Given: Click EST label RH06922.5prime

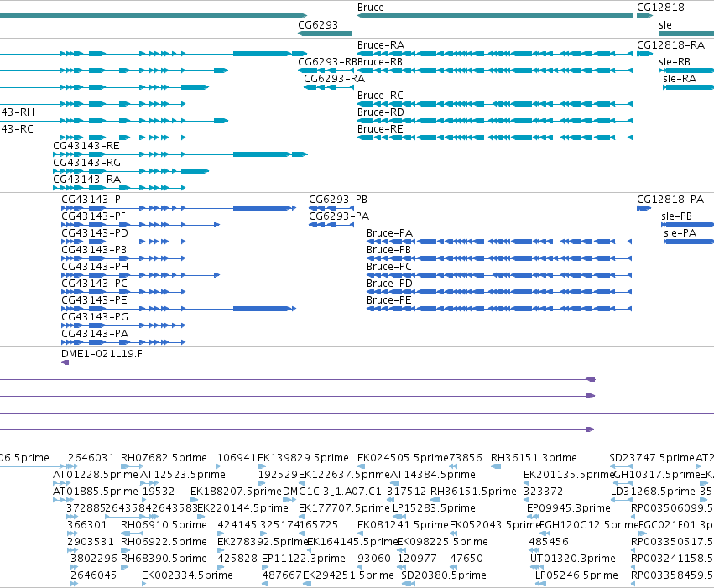Looking at the screenshot, I should click(x=164, y=543).
